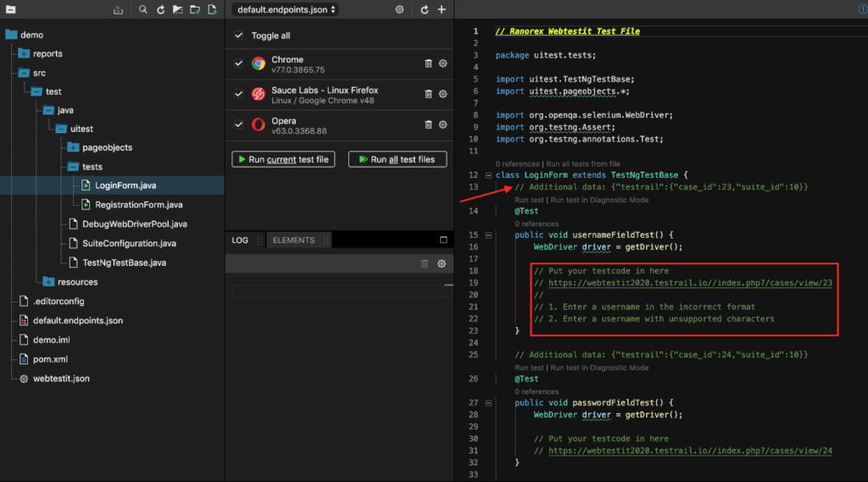Refresh the project tree

pos(160,9)
